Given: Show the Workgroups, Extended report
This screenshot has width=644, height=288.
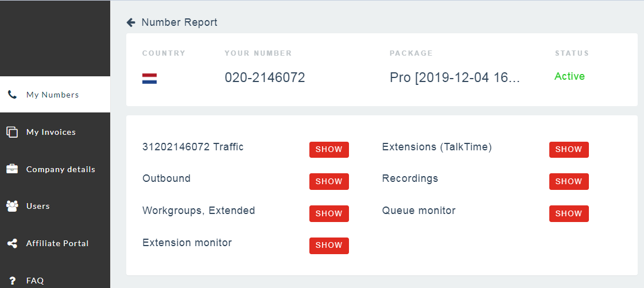Looking at the screenshot, I should [329, 213].
